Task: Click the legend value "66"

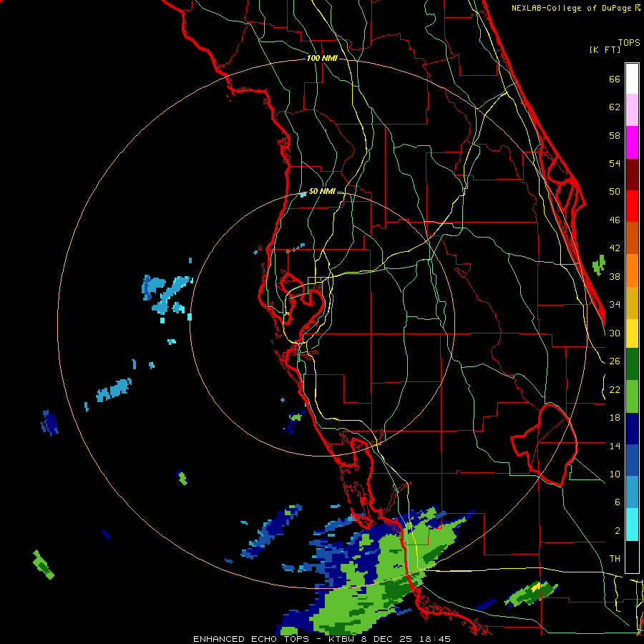Action: 615,79
